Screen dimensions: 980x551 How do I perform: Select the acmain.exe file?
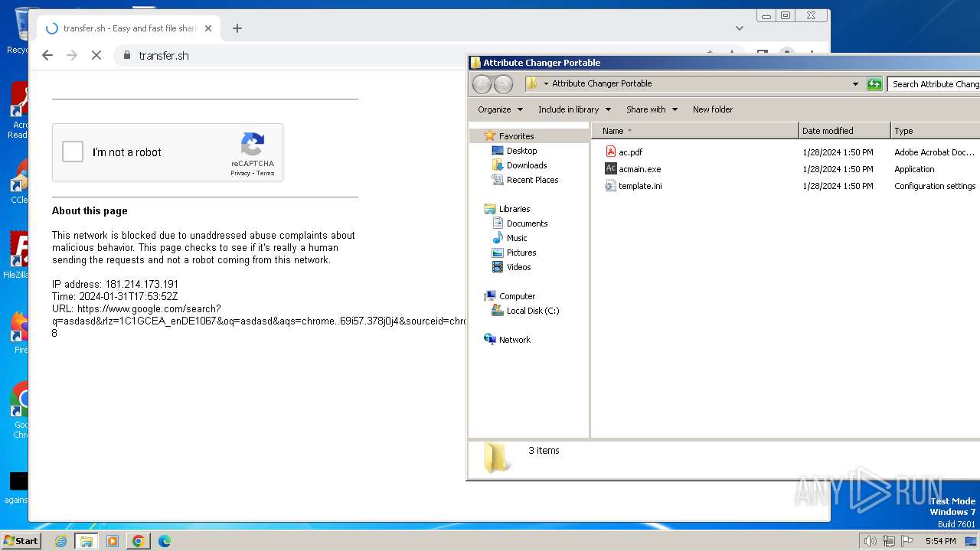(640, 169)
